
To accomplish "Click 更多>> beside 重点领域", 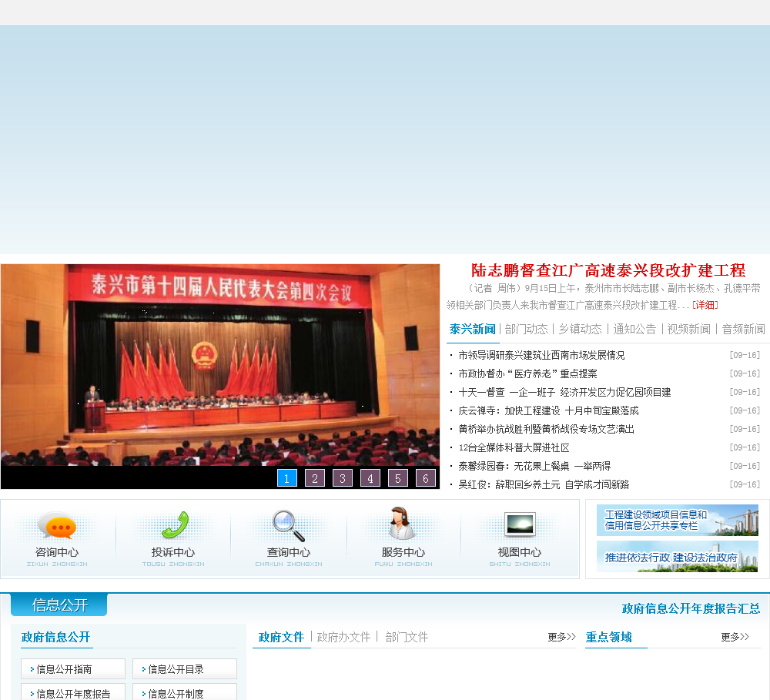I will (x=735, y=637).
